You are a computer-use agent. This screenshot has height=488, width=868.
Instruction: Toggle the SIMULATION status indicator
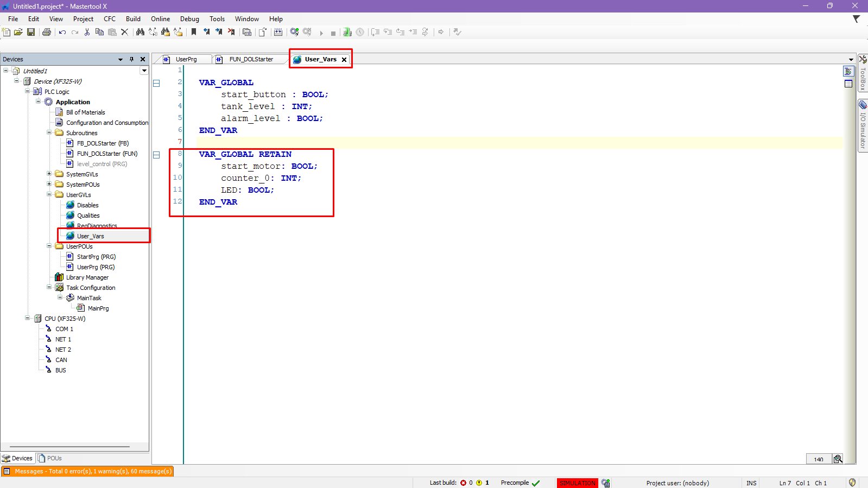[577, 483]
